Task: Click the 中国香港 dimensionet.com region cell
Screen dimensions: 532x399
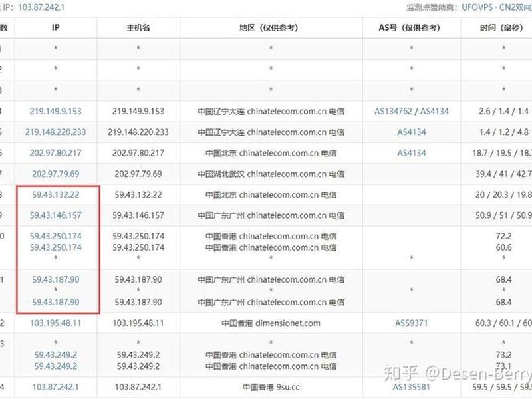Action: (x=271, y=323)
